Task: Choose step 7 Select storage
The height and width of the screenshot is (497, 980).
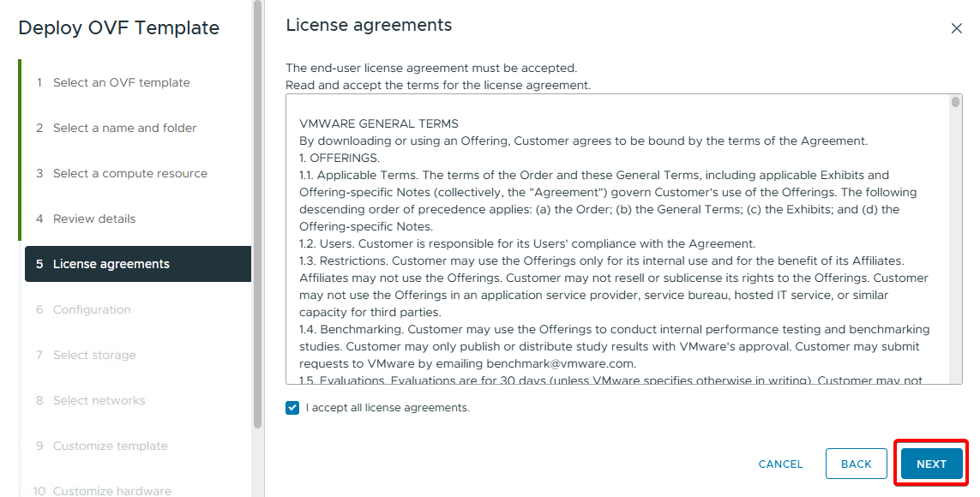Action: tap(94, 355)
